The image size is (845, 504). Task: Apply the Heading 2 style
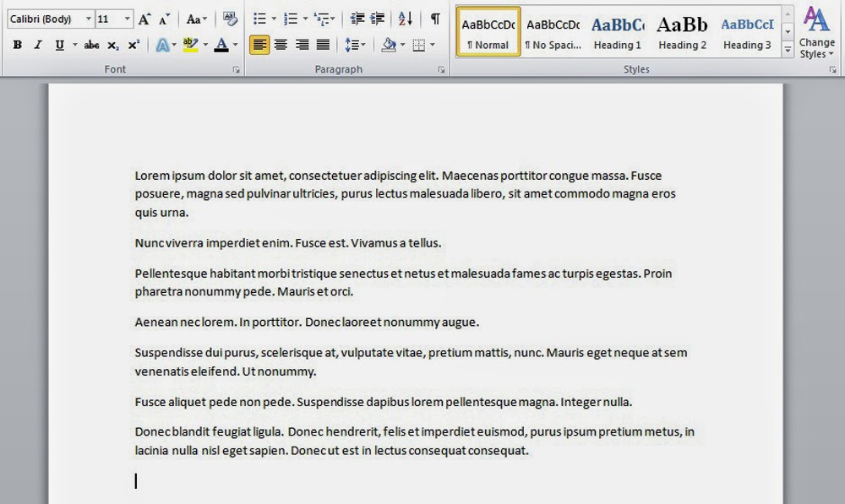tap(682, 32)
